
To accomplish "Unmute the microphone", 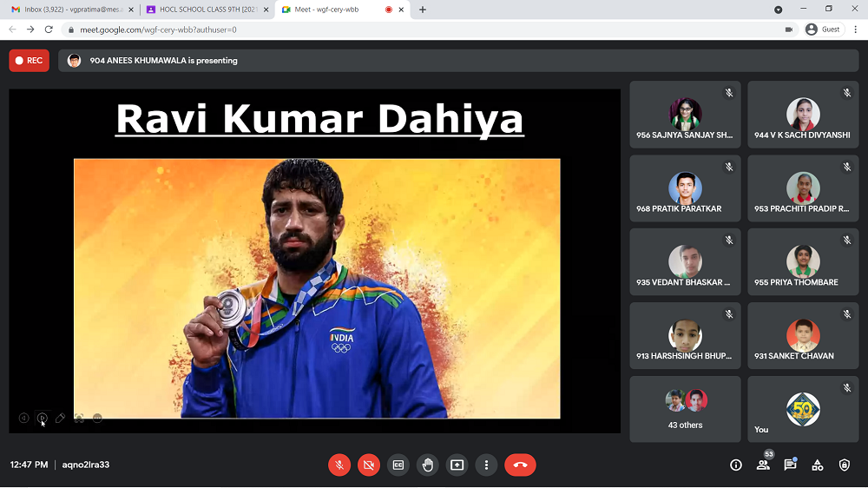I will click(x=339, y=465).
